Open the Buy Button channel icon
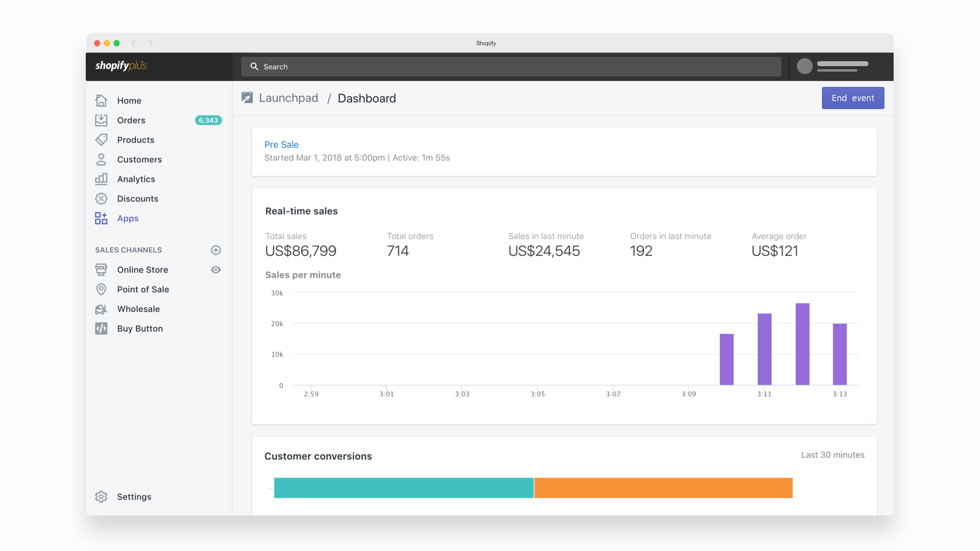Screen dimensions: 980x551 click(101, 328)
